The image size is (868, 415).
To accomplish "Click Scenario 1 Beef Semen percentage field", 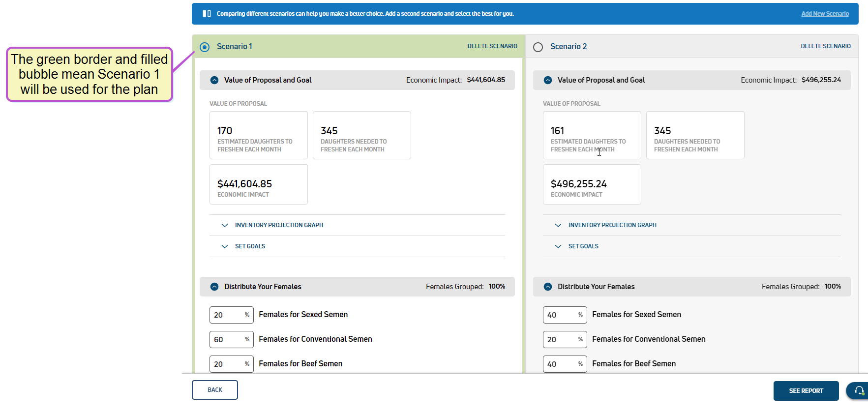I will (x=227, y=364).
